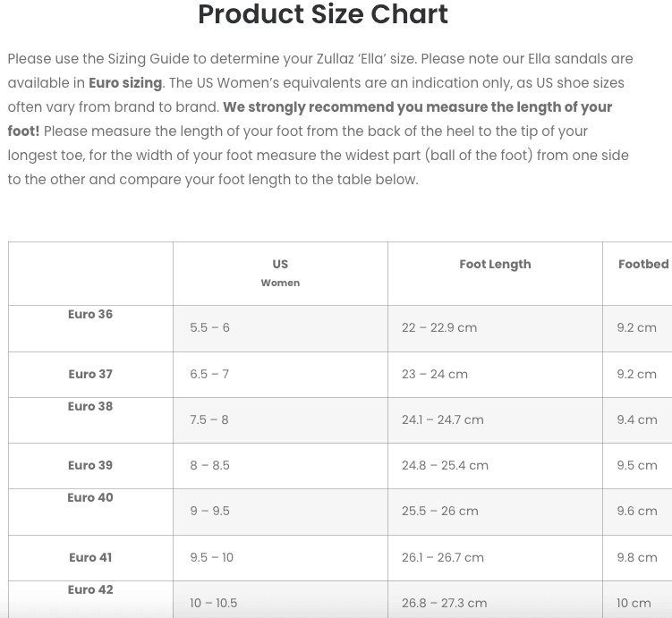Image resolution: width=672 pixels, height=618 pixels.
Task: Select the Euro 42 row label
Action: (x=90, y=589)
